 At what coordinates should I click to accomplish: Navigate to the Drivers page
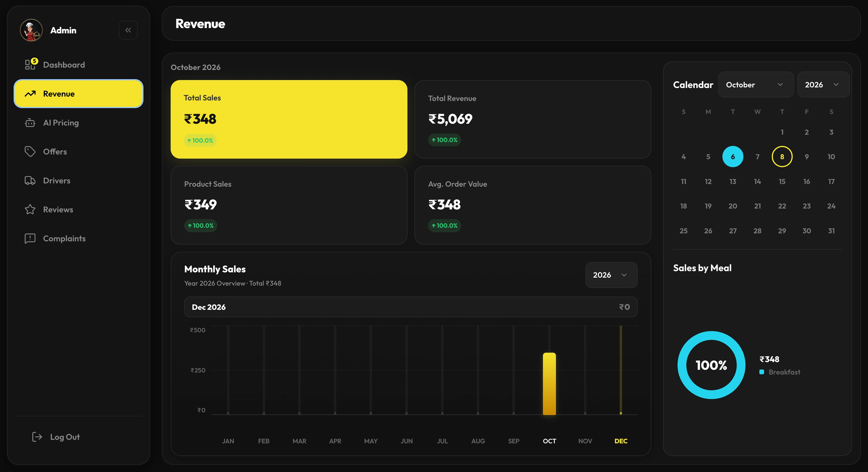coord(78,181)
